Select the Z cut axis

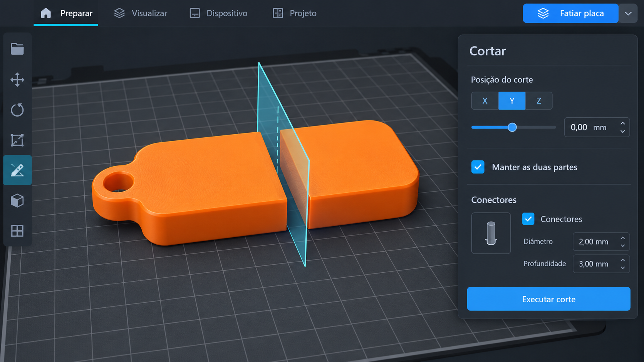[539, 101]
